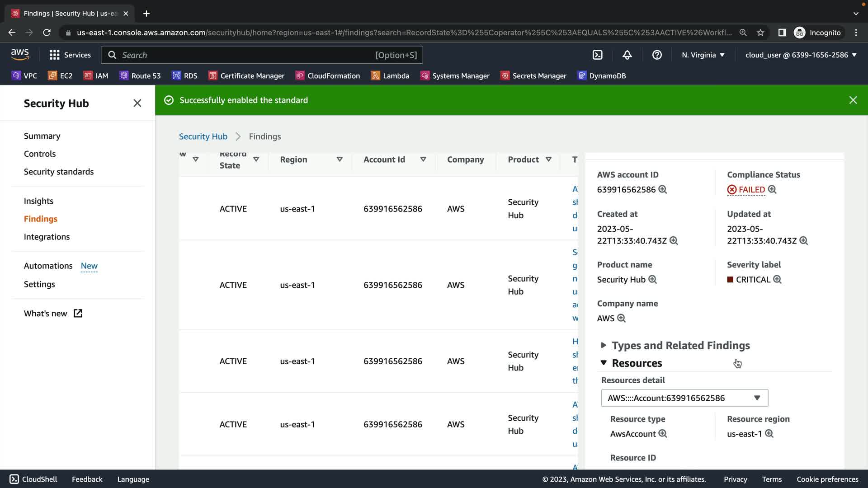Click the AWS logo home icon
Viewport: 868px width, 488px height.
point(20,55)
